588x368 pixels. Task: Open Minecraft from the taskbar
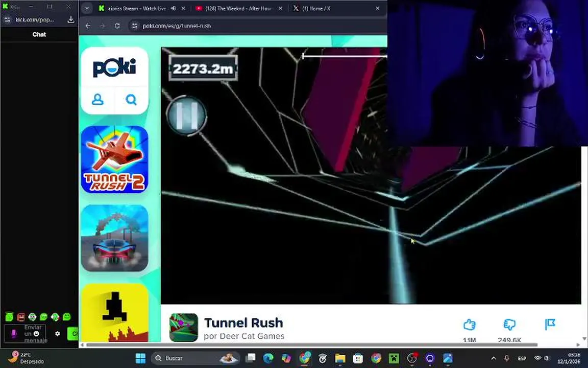394,358
